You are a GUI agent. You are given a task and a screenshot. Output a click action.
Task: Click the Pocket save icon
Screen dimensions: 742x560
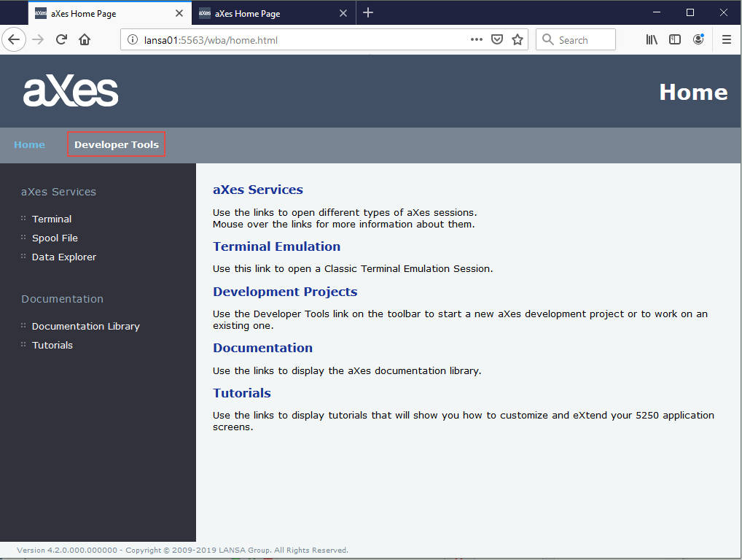click(497, 40)
